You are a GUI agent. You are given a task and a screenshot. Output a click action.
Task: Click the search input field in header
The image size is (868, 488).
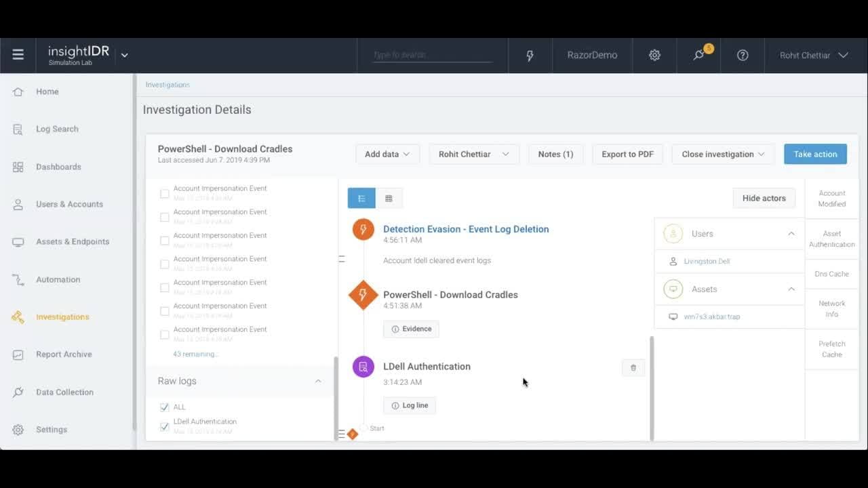432,55
